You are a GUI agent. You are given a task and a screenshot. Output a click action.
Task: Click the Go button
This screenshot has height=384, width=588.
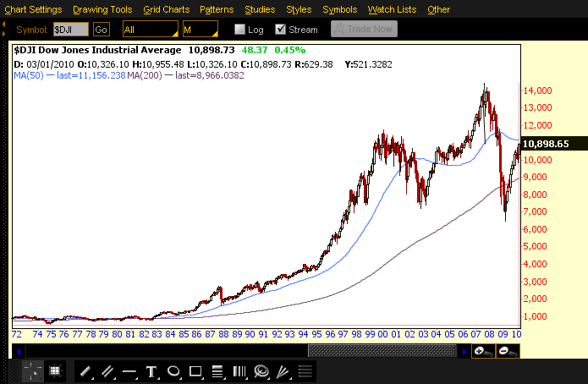click(x=102, y=30)
